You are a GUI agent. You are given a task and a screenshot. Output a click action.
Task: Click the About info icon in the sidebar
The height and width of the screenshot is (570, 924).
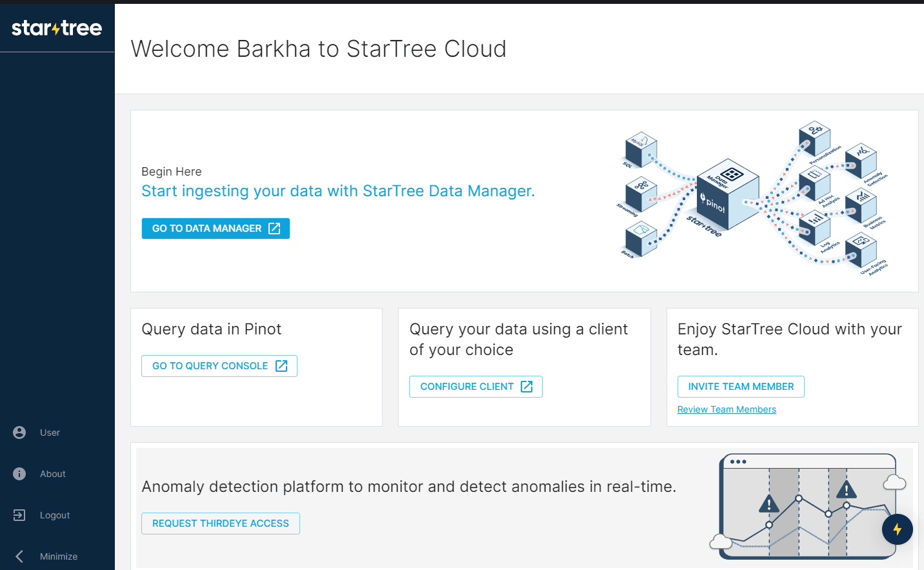pyautogui.click(x=19, y=473)
